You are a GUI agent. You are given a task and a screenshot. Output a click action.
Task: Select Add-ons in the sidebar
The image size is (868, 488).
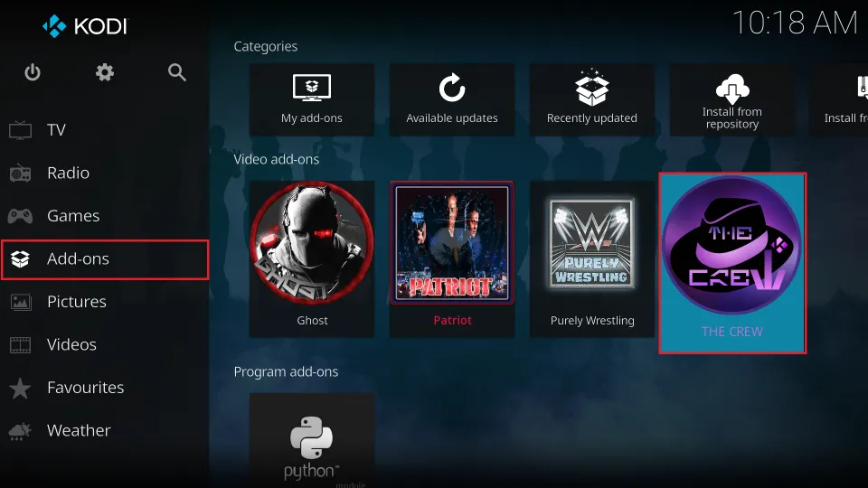point(105,259)
